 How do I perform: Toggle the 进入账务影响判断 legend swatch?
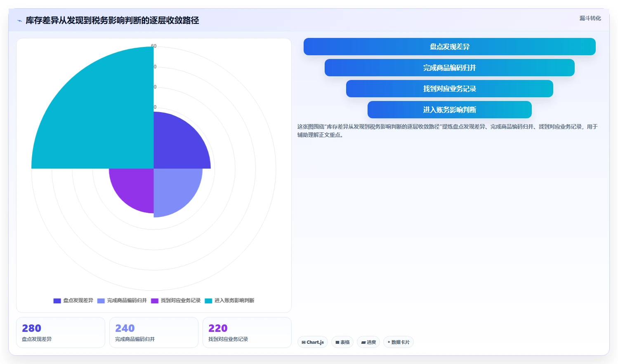pyautogui.click(x=208, y=301)
